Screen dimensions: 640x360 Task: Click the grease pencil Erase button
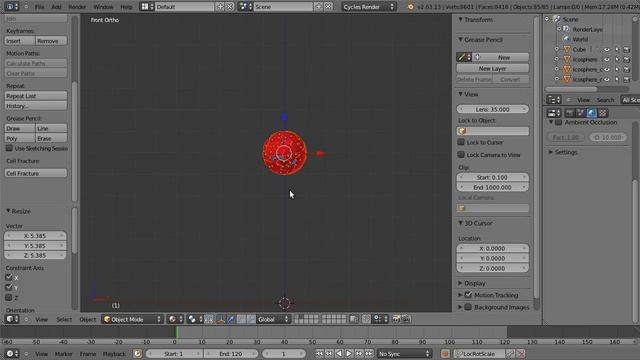51,138
